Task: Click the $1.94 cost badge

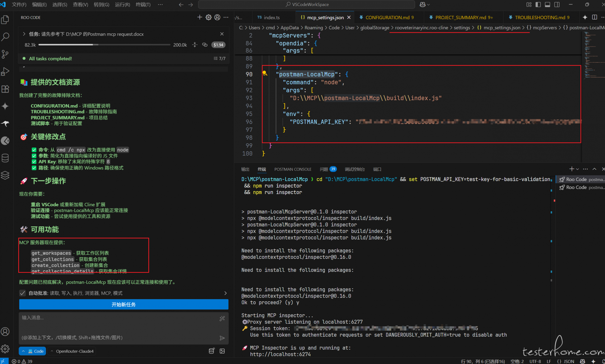Action: [218, 45]
